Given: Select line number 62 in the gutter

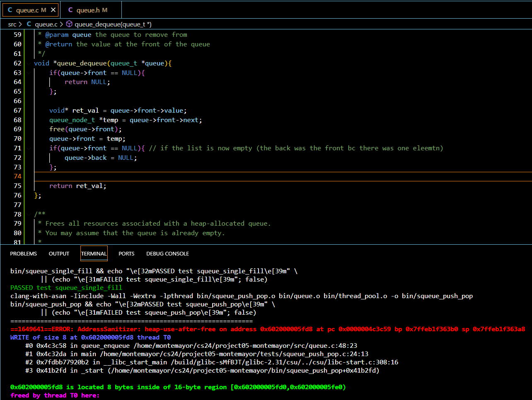Looking at the screenshot, I should 17,63.
